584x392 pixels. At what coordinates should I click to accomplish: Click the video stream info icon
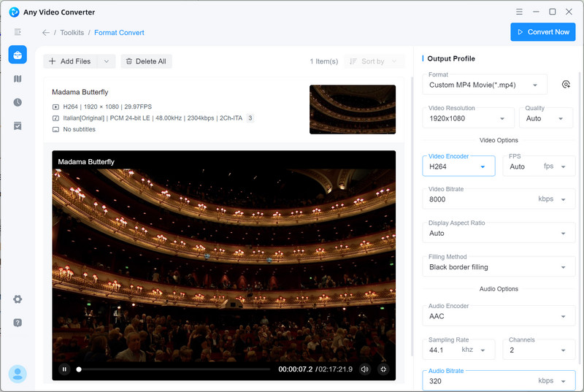click(x=55, y=107)
